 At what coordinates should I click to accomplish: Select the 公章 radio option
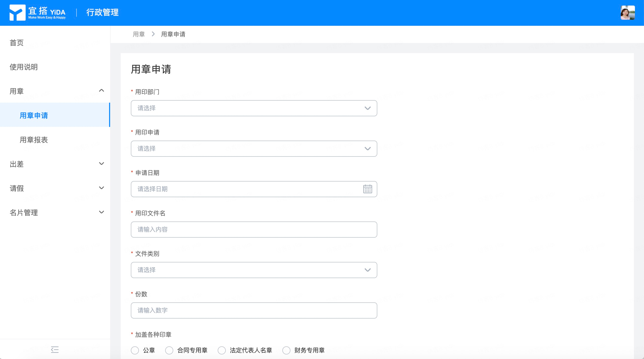pyautogui.click(x=135, y=350)
